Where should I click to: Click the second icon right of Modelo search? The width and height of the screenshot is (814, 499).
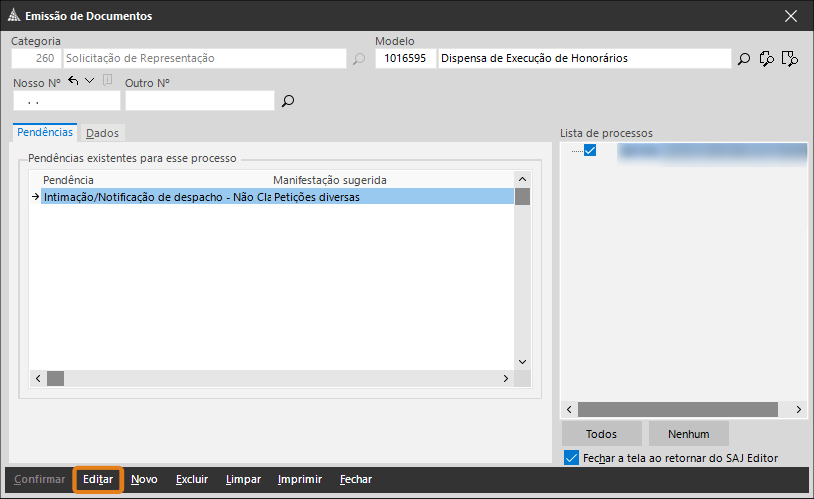tap(767, 59)
